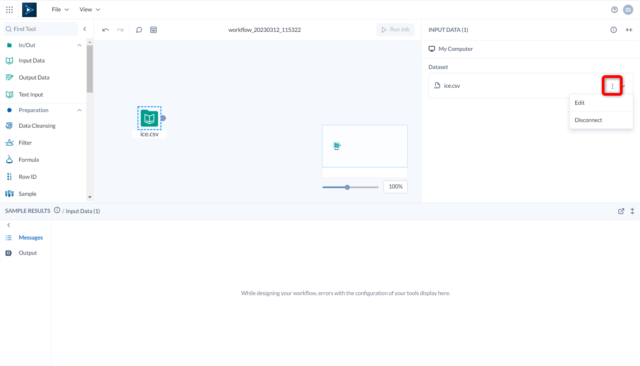Click the output anchor of the ice.csv node

(x=163, y=118)
